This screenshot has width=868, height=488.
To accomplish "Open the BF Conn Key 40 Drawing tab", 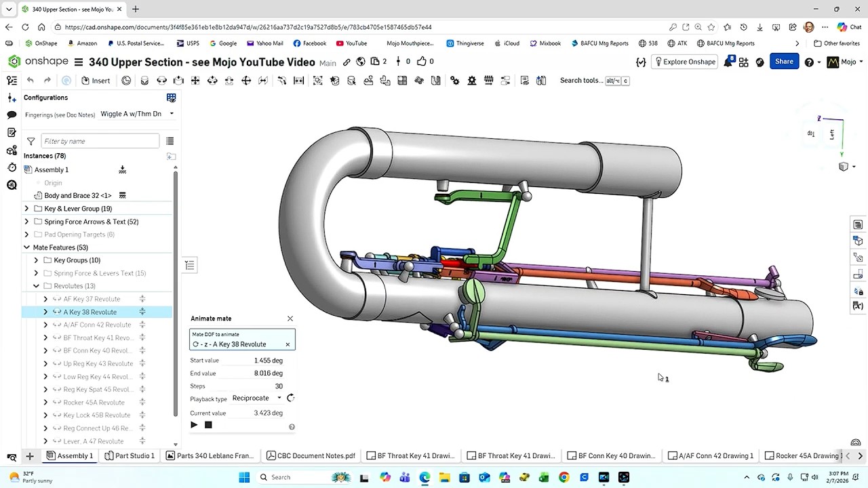I will [x=612, y=455].
